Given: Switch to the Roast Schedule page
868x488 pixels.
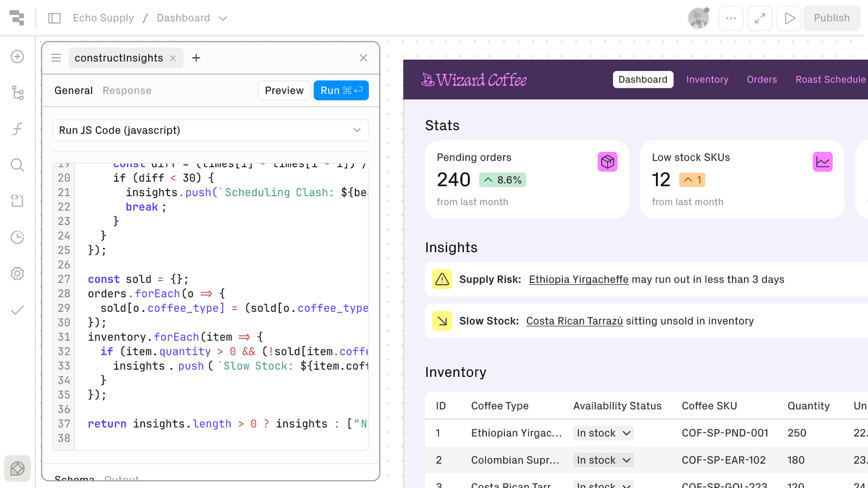Looking at the screenshot, I should (830, 79).
